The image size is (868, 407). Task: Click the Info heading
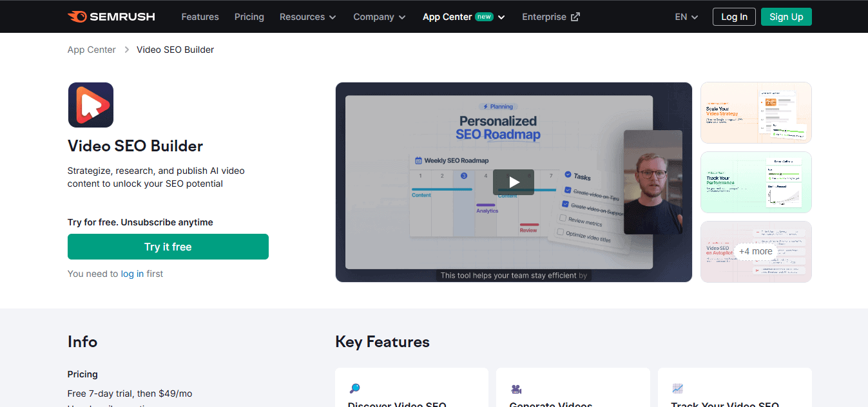pos(82,342)
